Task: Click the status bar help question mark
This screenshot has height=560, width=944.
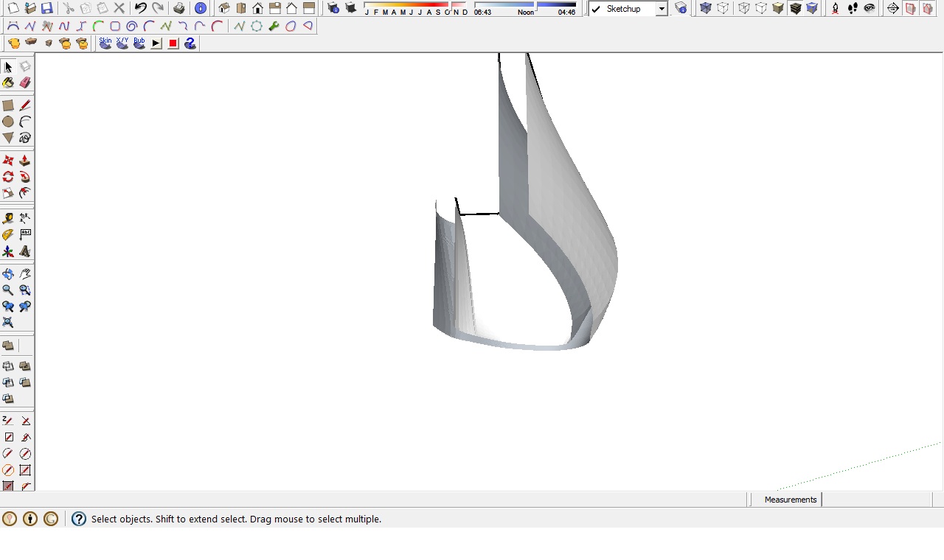Action: [79, 519]
